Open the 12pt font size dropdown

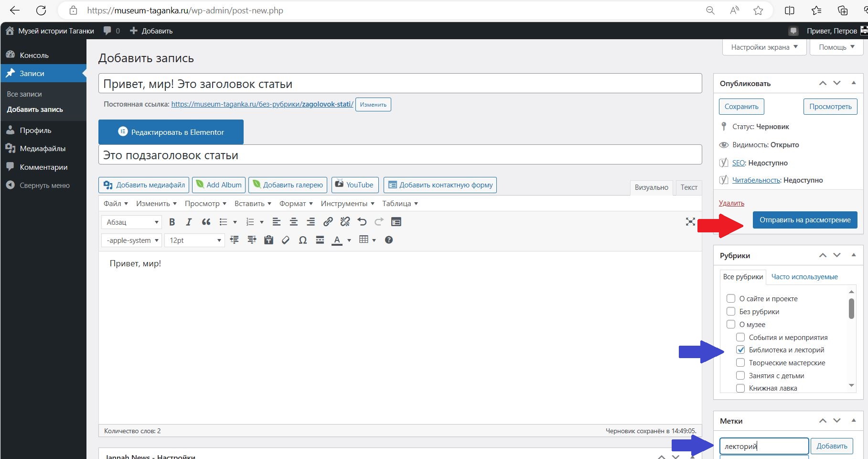click(x=194, y=240)
